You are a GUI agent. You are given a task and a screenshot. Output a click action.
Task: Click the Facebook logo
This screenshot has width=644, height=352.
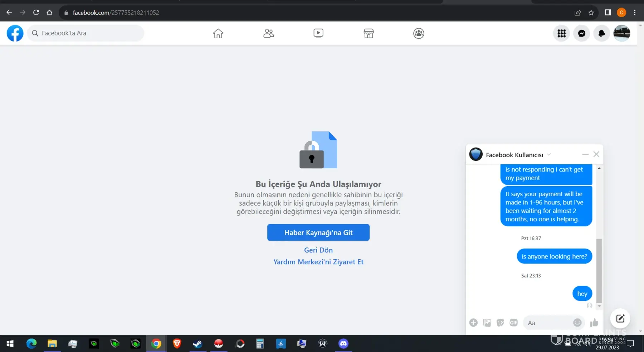[15, 33]
